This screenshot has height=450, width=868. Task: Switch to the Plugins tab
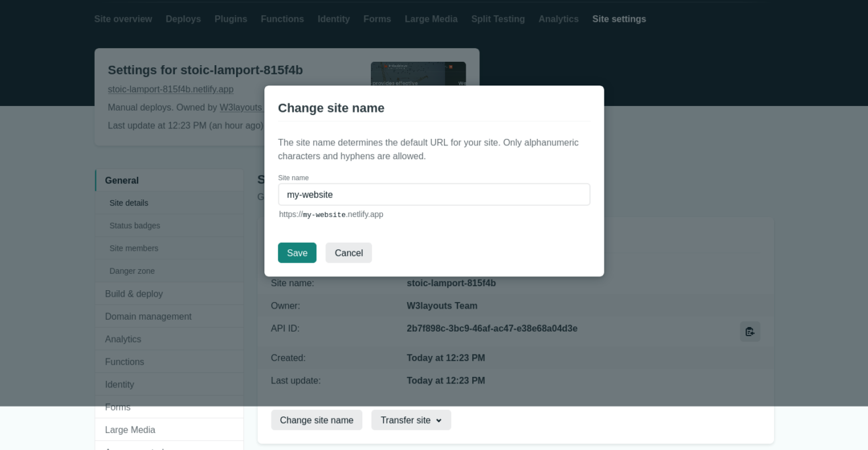tap(231, 19)
